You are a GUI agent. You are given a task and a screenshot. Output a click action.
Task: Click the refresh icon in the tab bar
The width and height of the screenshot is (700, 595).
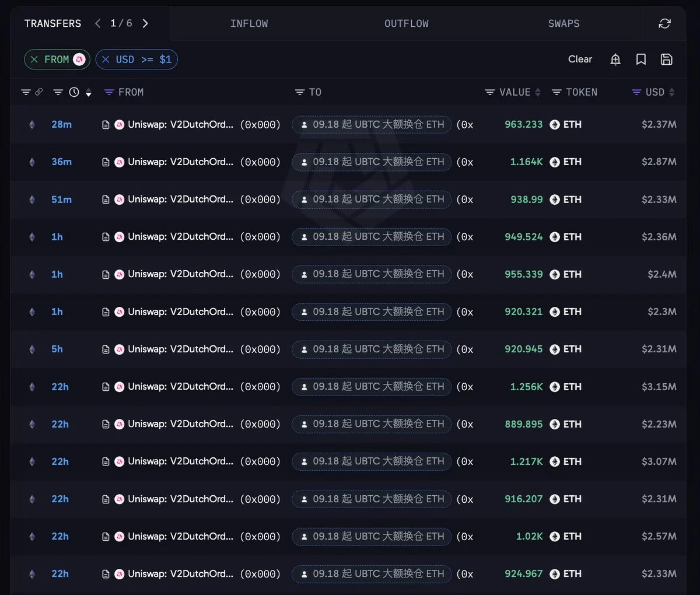[664, 23]
